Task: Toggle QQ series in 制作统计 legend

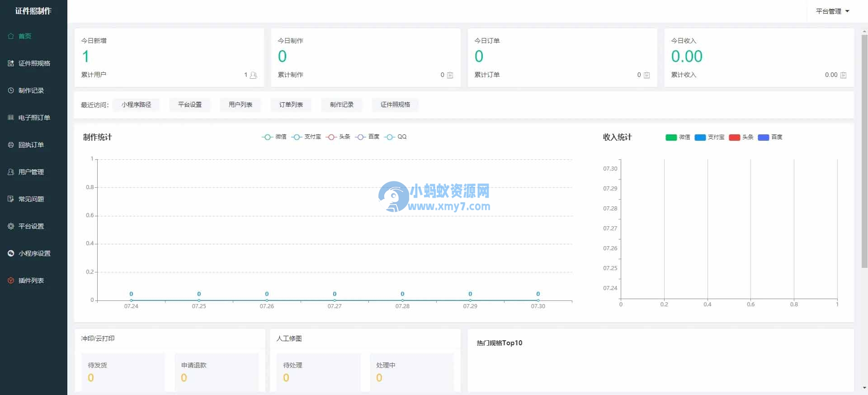Action: point(396,137)
